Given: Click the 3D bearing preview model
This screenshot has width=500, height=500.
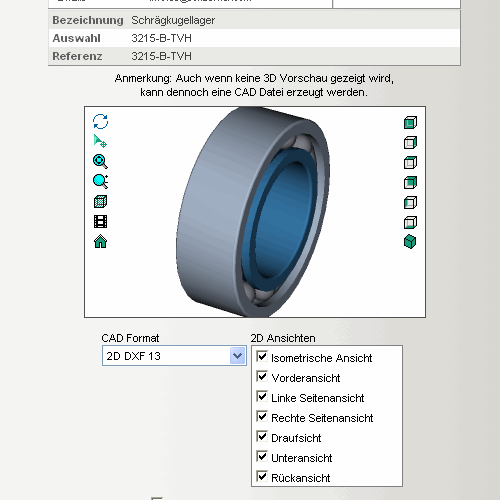Looking at the screenshot, I should [x=253, y=212].
